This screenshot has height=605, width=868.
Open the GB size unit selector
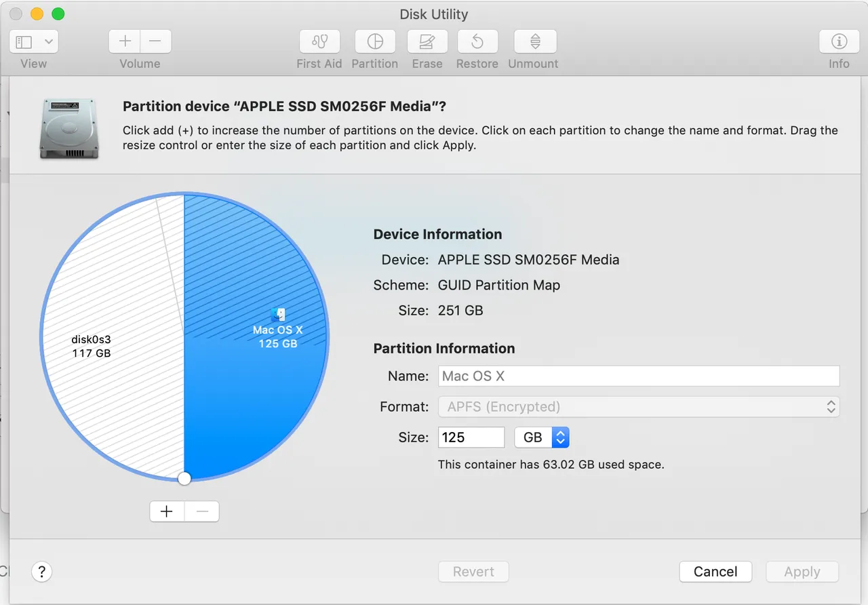click(x=542, y=437)
